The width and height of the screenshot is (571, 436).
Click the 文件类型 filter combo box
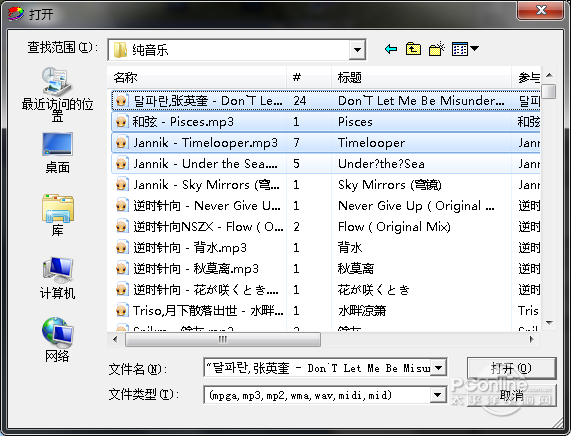click(x=325, y=395)
